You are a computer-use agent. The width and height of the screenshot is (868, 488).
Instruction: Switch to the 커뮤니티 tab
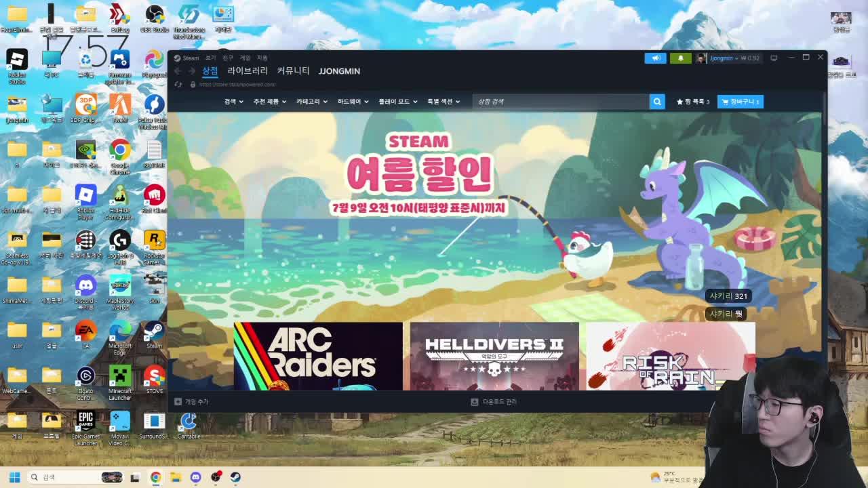click(x=293, y=71)
